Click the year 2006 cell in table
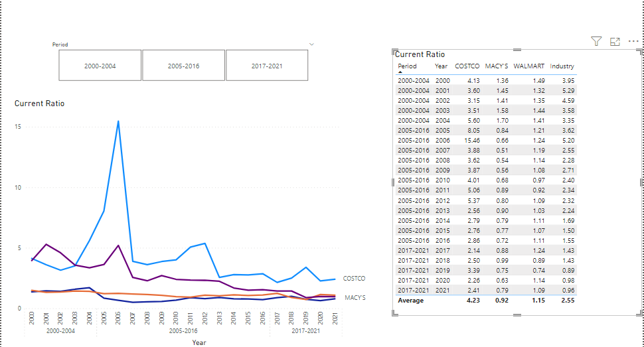Screen dimensions: 644x347 click(443, 141)
